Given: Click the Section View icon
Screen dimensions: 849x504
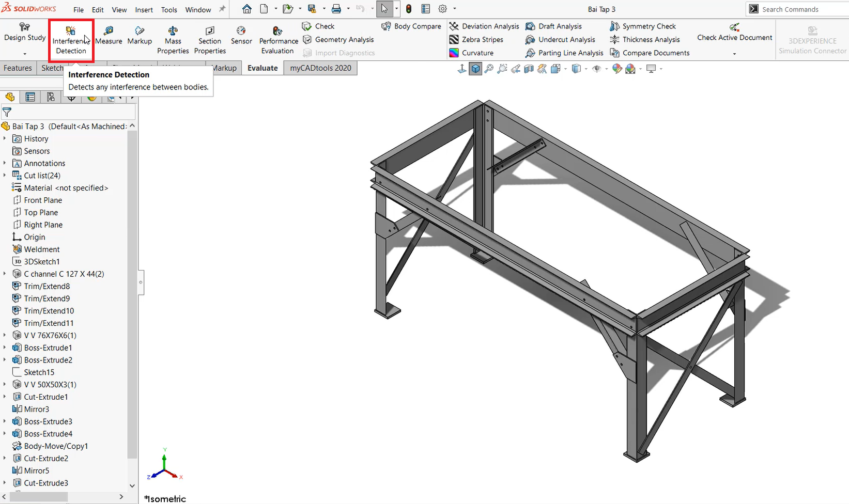Looking at the screenshot, I should point(529,69).
